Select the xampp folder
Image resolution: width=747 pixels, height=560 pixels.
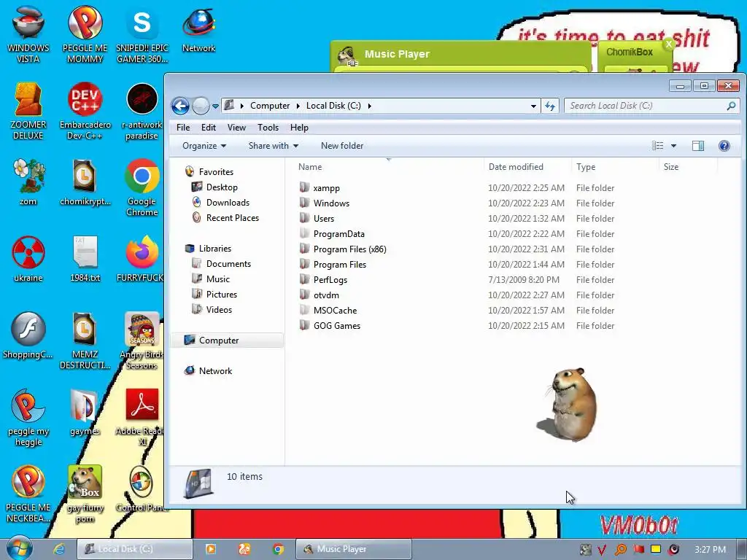pyautogui.click(x=326, y=188)
